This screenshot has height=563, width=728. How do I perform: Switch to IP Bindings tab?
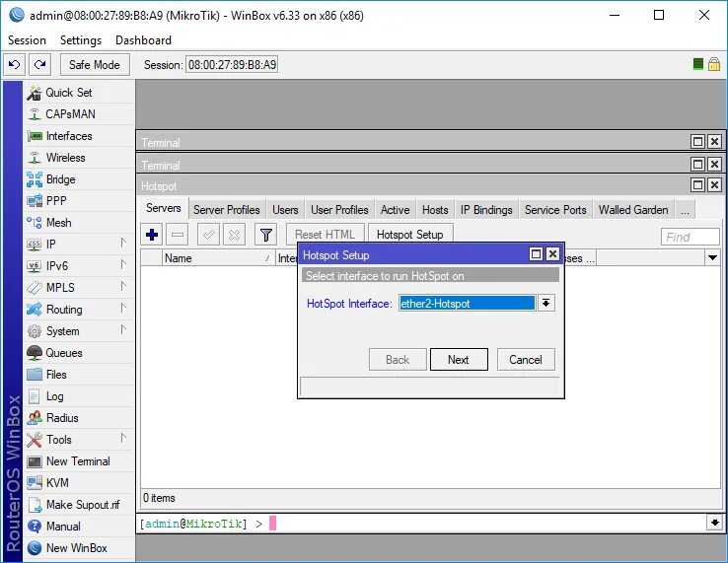[x=486, y=210]
